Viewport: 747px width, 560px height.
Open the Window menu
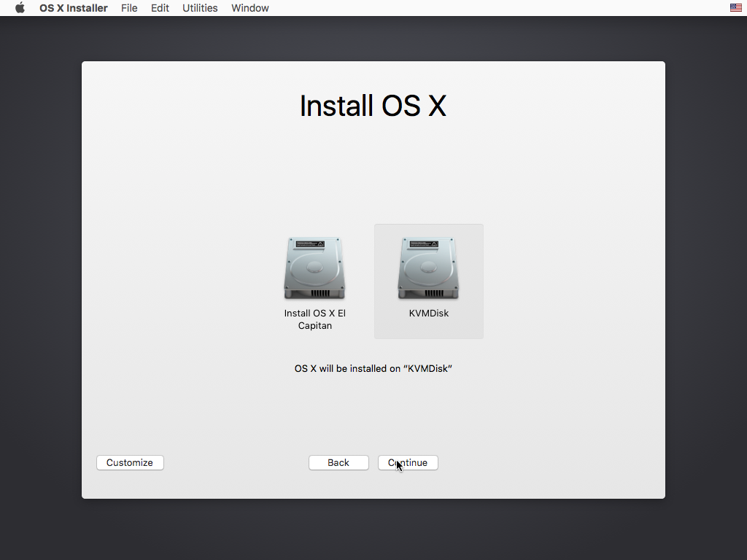249,8
